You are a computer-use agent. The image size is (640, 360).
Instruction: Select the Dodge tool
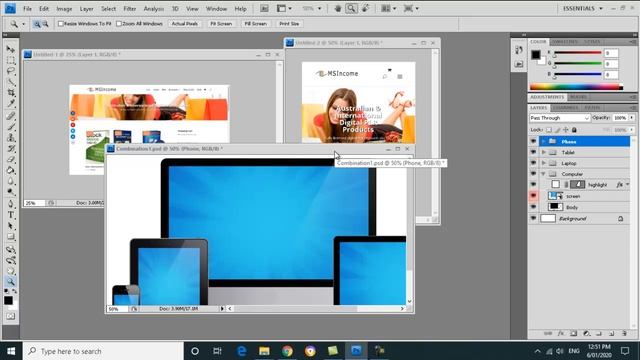tap(11, 192)
